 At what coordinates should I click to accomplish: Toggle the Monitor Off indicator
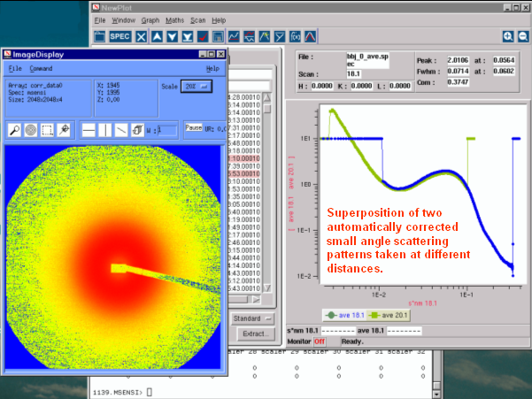click(x=318, y=341)
